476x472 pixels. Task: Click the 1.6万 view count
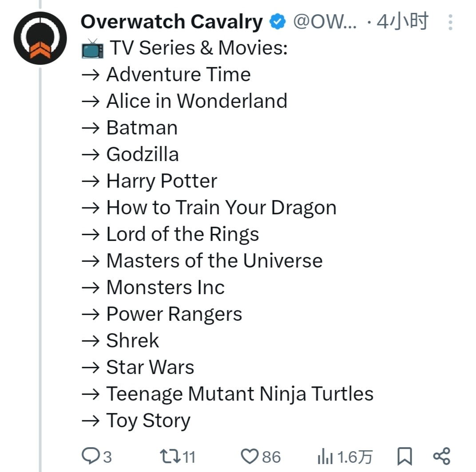(x=355, y=457)
